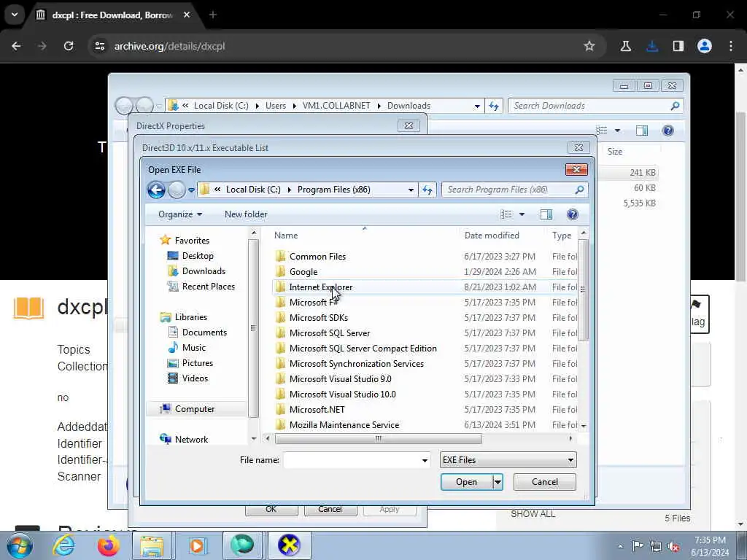747x560 pixels.
Task: Click vertical scrollbar of file list
Action: [583, 289]
